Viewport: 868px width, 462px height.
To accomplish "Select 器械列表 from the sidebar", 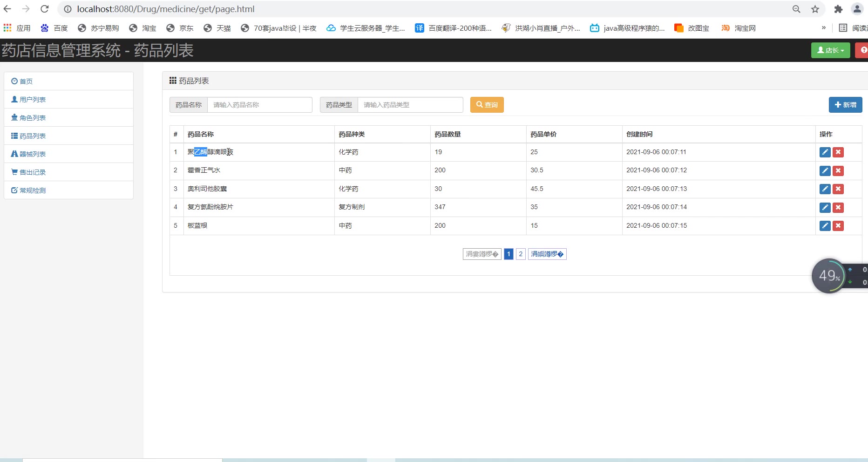I will [x=33, y=154].
